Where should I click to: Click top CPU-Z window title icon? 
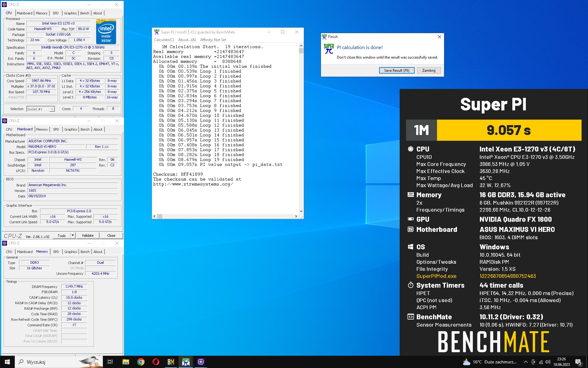pos(5,5)
